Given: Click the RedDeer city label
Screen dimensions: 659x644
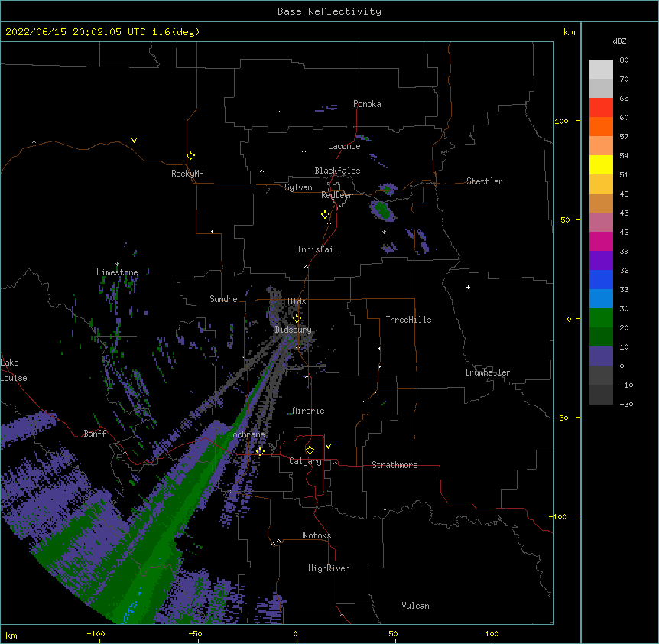Looking at the screenshot, I should [336, 195].
